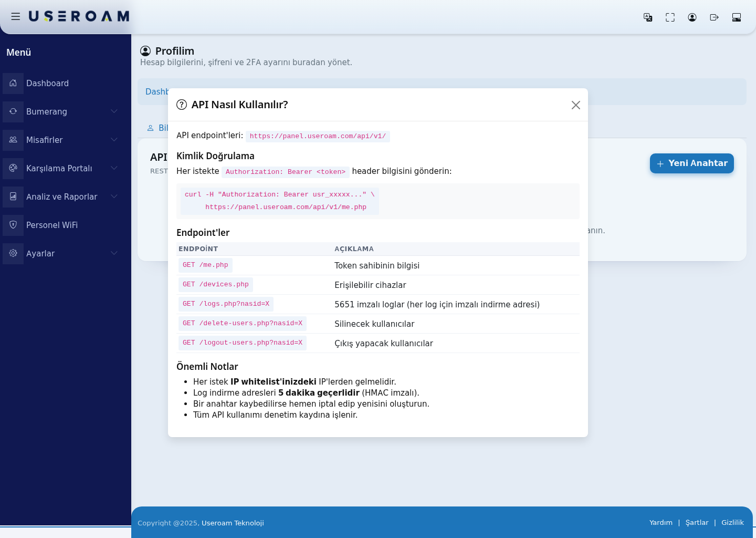756x538 pixels.
Task: Expand the Misafirler submenu chevron
Action: click(x=114, y=140)
